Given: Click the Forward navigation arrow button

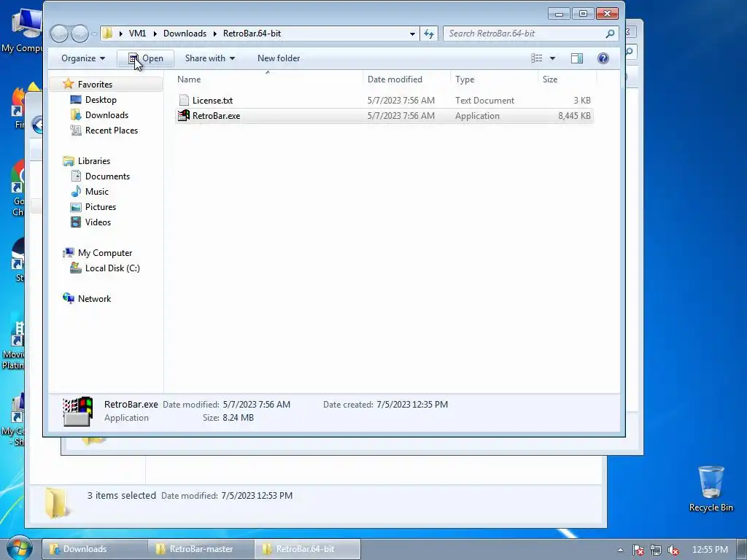Looking at the screenshot, I should tap(79, 34).
